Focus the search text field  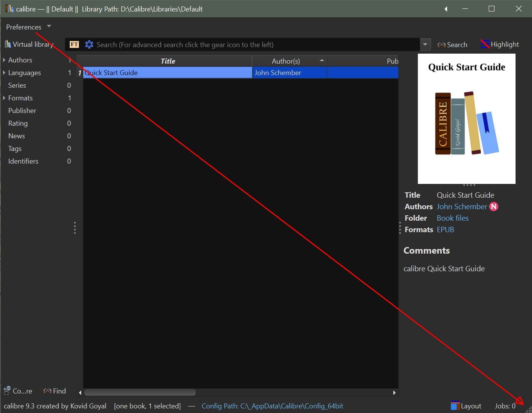tap(257, 45)
